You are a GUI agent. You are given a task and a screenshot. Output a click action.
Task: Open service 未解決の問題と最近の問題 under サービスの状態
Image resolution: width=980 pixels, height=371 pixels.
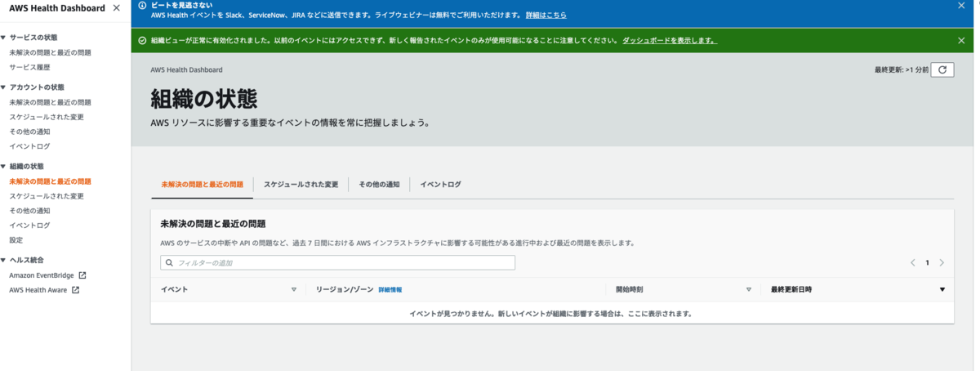coord(50,52)
